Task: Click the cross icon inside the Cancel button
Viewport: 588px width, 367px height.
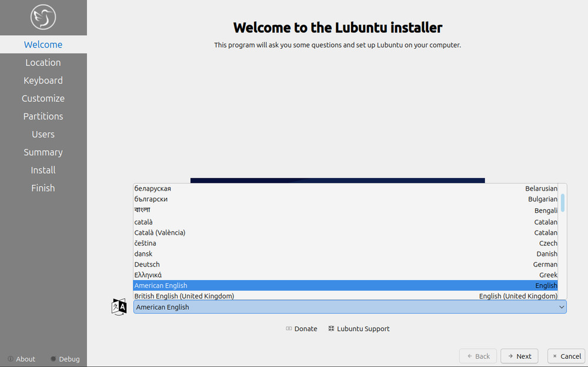Action: point(554,356)
